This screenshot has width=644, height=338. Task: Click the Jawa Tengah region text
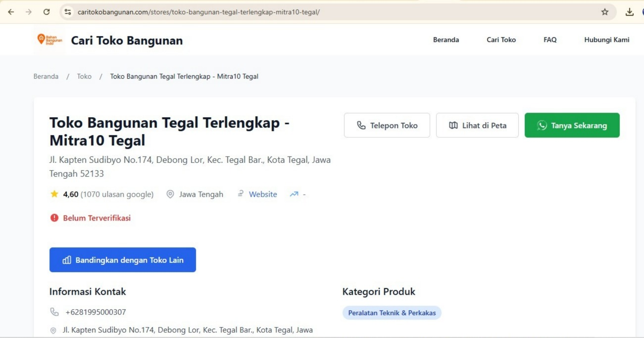201,194
